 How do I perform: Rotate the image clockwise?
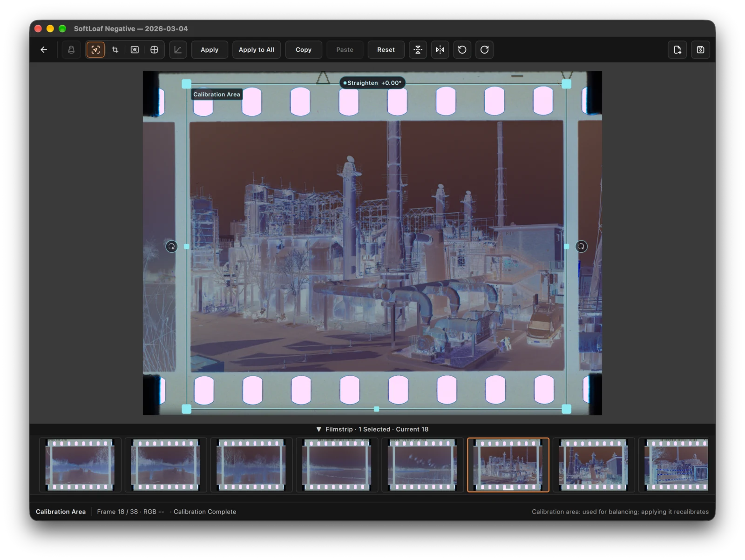coord(484,50)
